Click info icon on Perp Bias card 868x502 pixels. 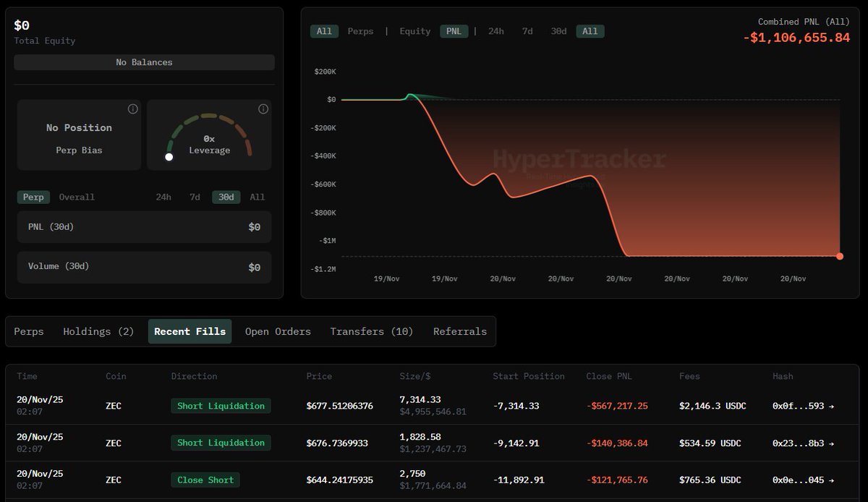(x=132, y=109)
